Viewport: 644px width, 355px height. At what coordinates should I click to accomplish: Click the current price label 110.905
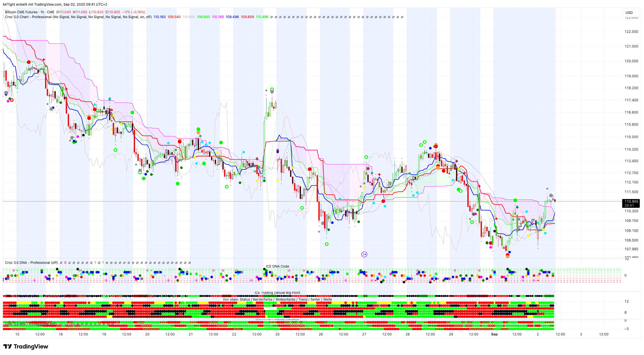tap(631, 202)
